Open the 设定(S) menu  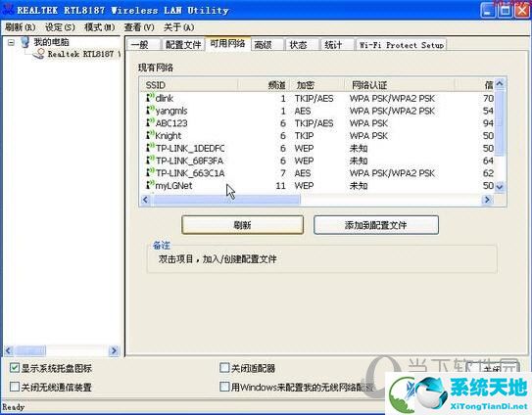60,27
